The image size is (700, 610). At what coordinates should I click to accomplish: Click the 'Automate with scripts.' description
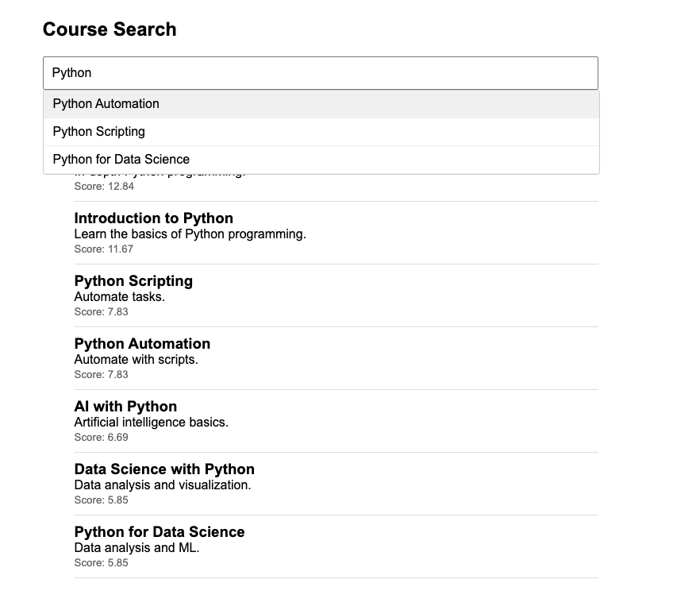(137, 360)
